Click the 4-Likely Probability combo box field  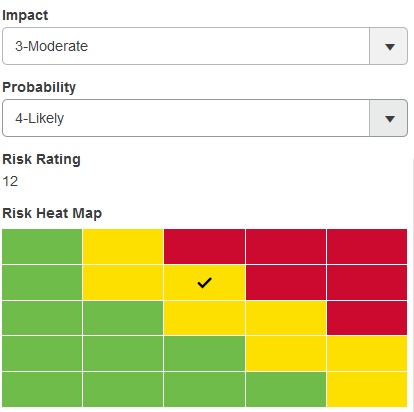tap(205, 118)
